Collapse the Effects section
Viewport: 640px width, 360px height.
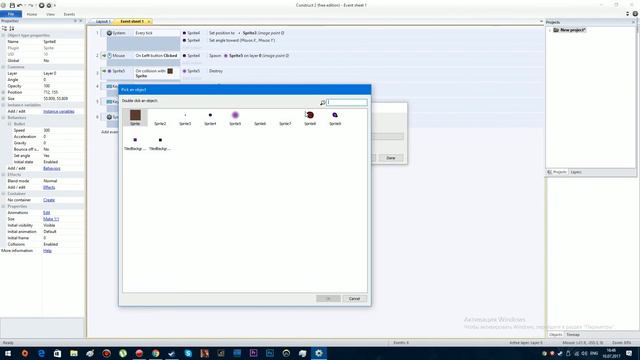tap(3, 175)
